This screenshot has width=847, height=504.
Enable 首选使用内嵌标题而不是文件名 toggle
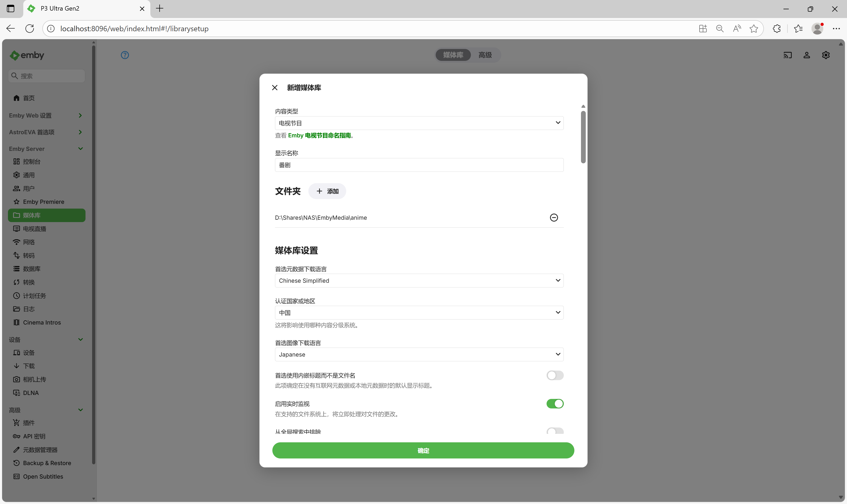[x=555, y=375]
